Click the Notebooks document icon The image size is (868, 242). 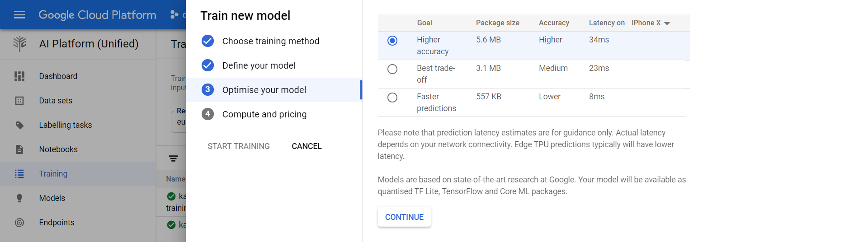coord(19,149)
